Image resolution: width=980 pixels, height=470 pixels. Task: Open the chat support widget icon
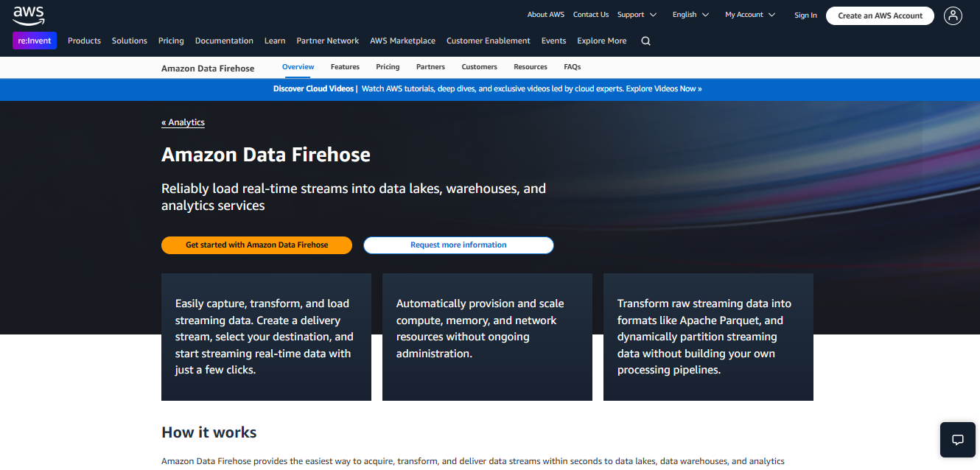click(x=958, y=440)
